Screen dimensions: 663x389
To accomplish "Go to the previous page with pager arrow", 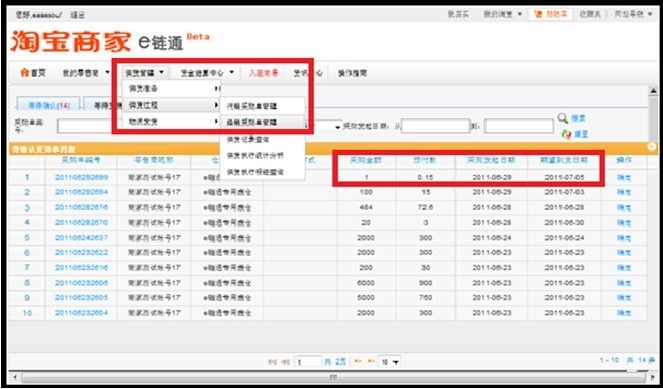I will [x=286, y=362].
